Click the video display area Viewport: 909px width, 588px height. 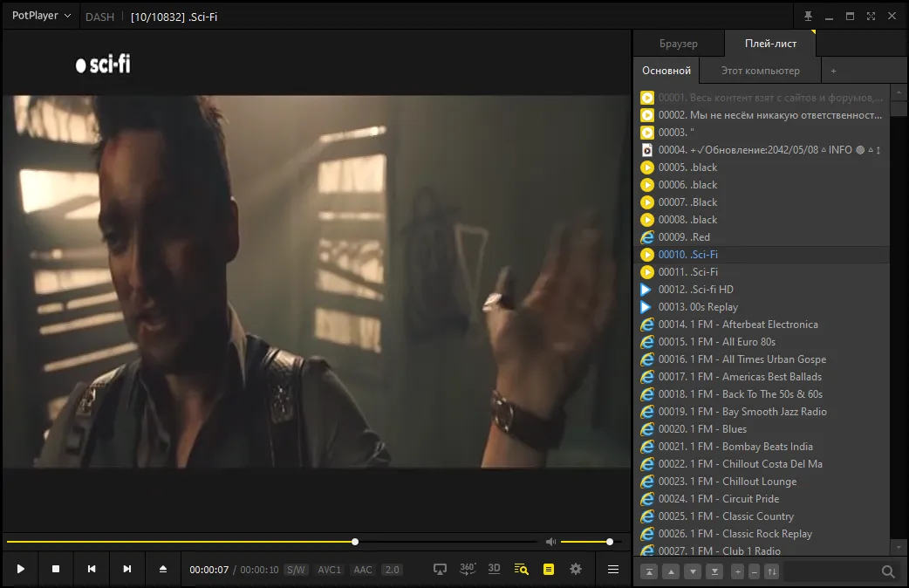[x=317, y=281]
